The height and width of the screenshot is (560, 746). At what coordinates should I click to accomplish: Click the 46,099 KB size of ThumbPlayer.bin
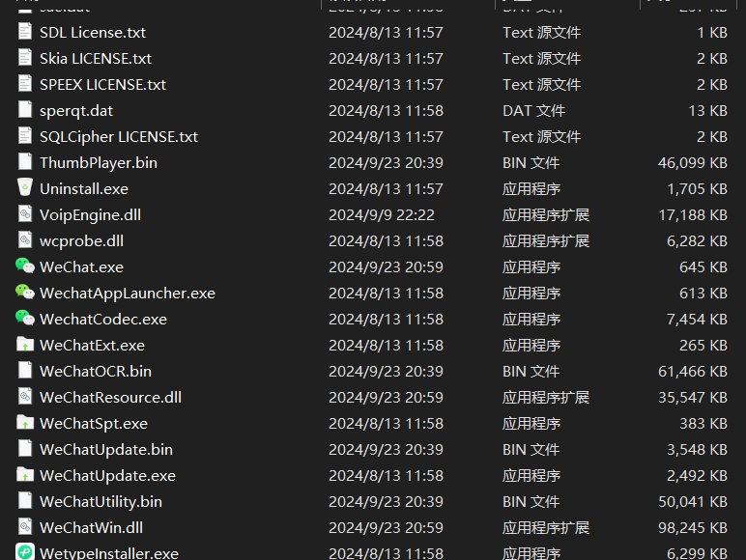click(693, 163)
